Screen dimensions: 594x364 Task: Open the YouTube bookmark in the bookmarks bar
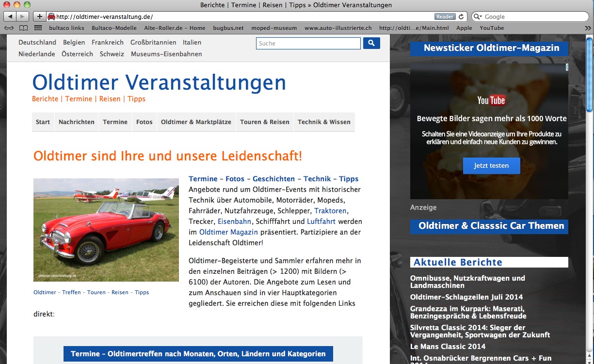[492, 28]
